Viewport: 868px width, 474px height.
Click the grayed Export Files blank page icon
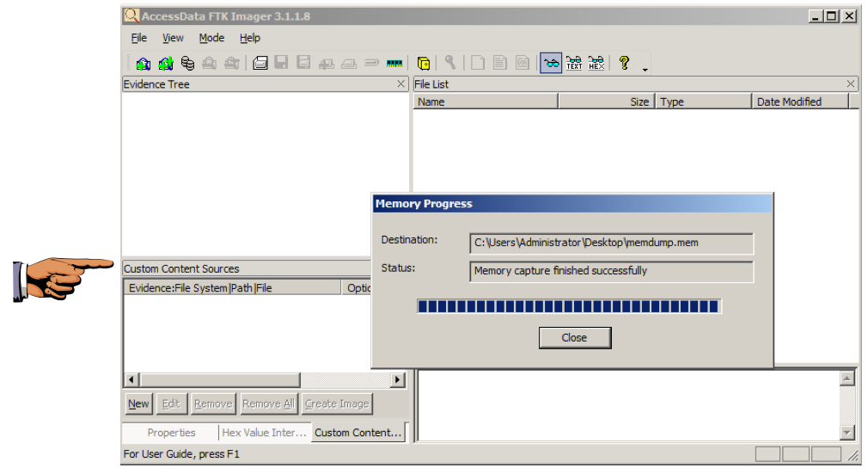(478, 63)
